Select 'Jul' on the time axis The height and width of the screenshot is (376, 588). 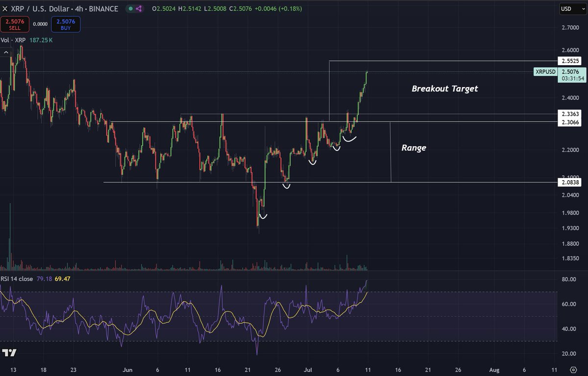(308, 370)
